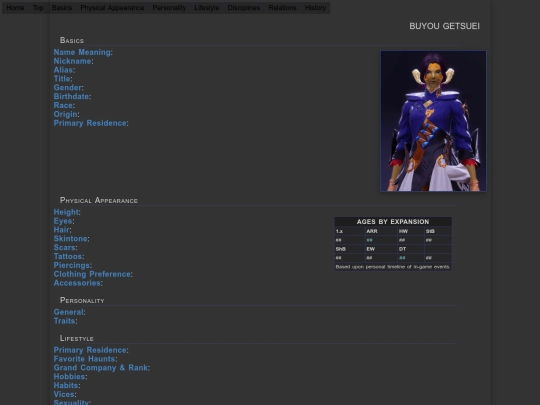The height and width of the screenshot is (405, 540).
Task: Click the Lifestyle section heading
Action: [x=76, y=338]
